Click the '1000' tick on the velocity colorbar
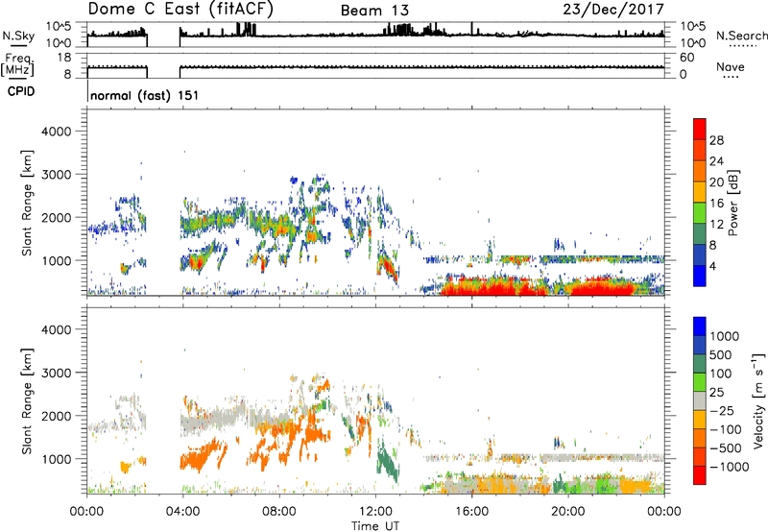 click(724, 336)
